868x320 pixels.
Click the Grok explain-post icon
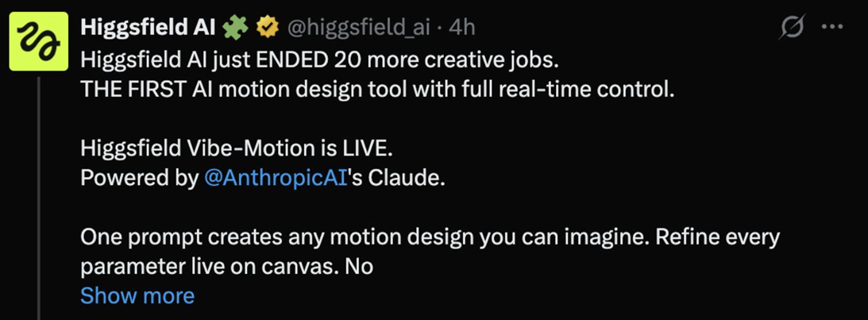[x=792, y=27]
